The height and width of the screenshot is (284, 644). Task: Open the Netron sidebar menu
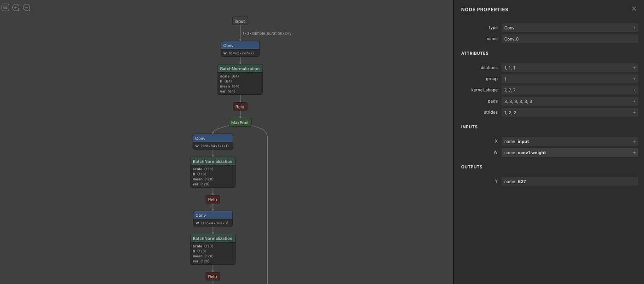(x=5, y=7)
